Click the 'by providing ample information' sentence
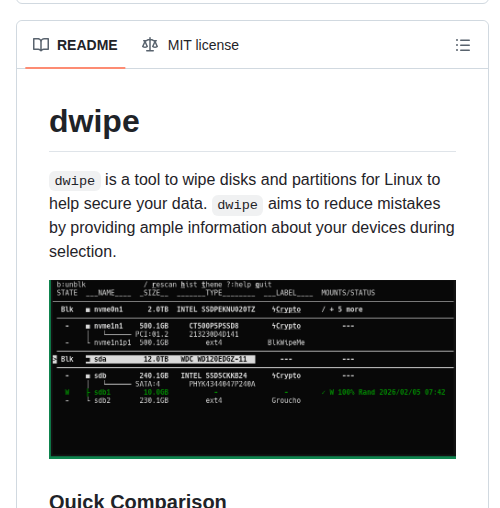Image resolution: width=500 pixels, height=508 pixels. pyautogui.click(x=252, y=228)
